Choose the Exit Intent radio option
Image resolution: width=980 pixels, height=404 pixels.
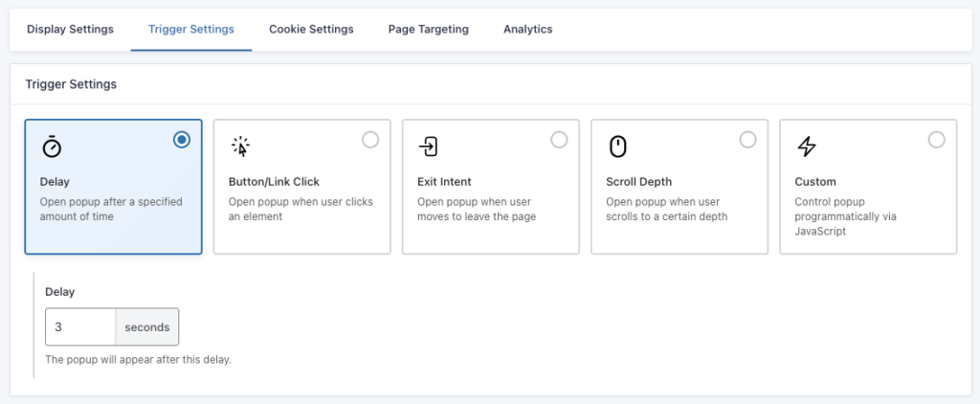point(559,140)
